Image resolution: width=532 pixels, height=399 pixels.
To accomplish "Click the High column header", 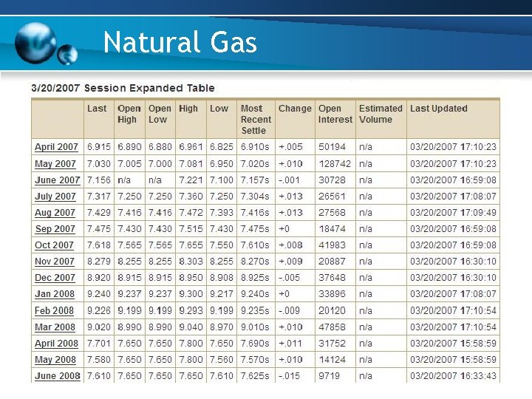I will point(188,109).
